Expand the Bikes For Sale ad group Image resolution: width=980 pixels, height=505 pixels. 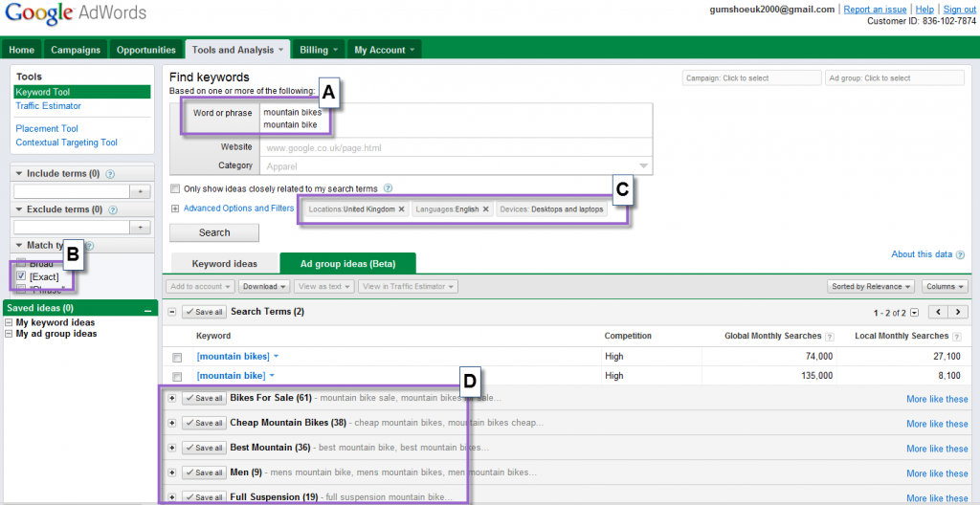172,398
